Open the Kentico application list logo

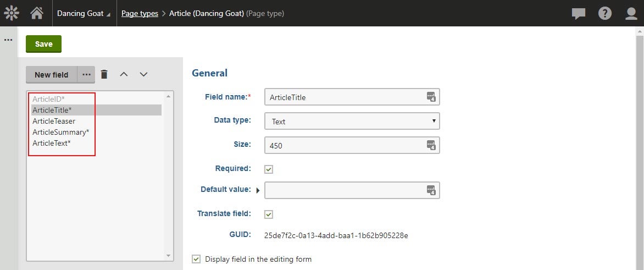coord(12,13)
